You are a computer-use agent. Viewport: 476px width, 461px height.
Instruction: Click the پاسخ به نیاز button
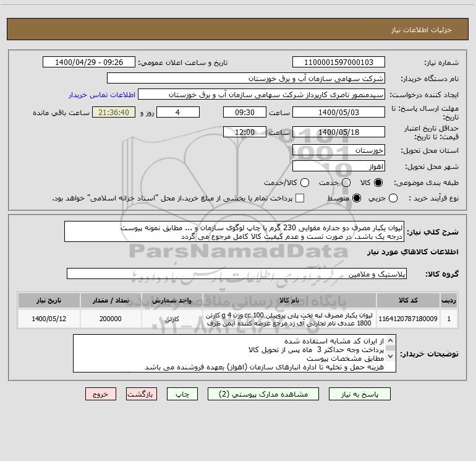pyautogui.click(x=360, y=394)
